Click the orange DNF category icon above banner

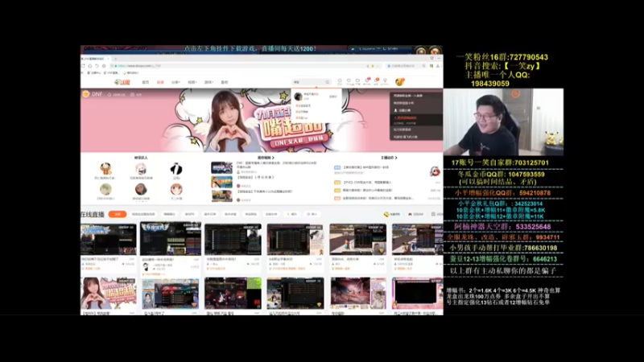[x=86, y=94]
